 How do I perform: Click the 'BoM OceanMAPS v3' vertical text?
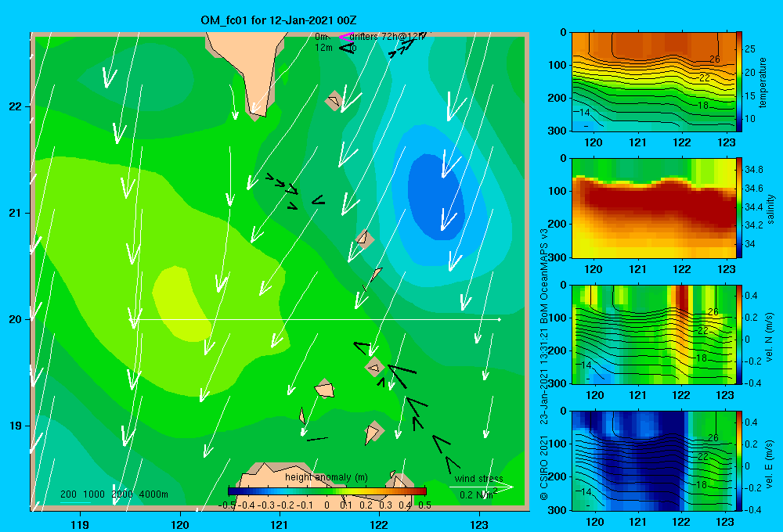pyautogui.click(x=544, y=275)
